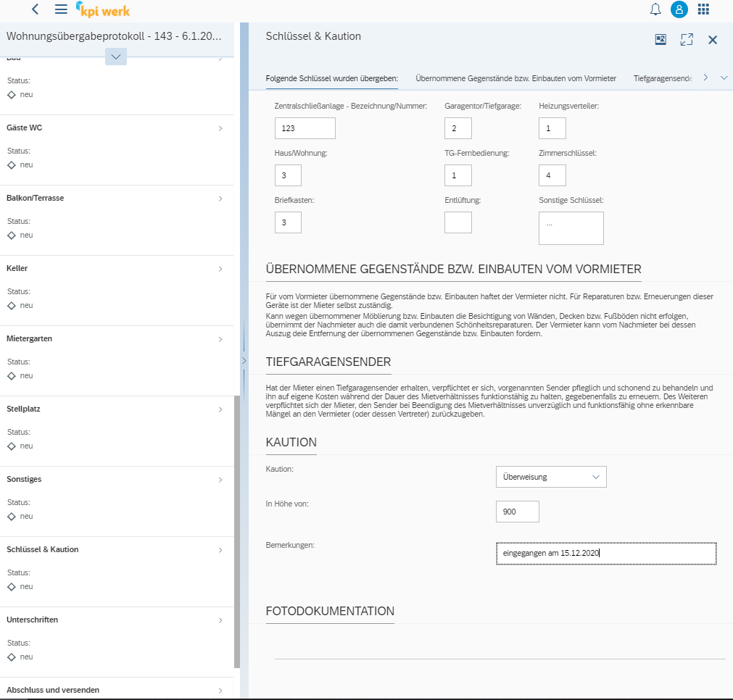Open the apps grid launcher
The width and height of the screenshot is (733, 700).
click(703, 9)
